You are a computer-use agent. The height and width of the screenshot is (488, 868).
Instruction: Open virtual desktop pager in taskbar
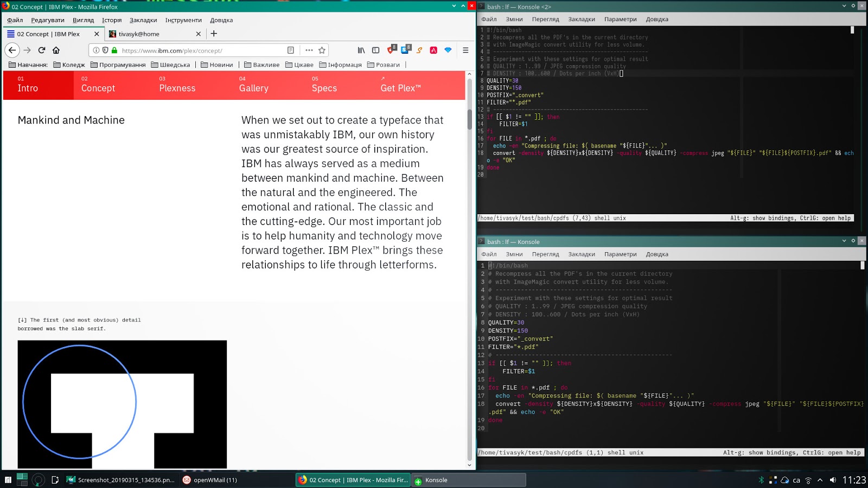point(22,479)
